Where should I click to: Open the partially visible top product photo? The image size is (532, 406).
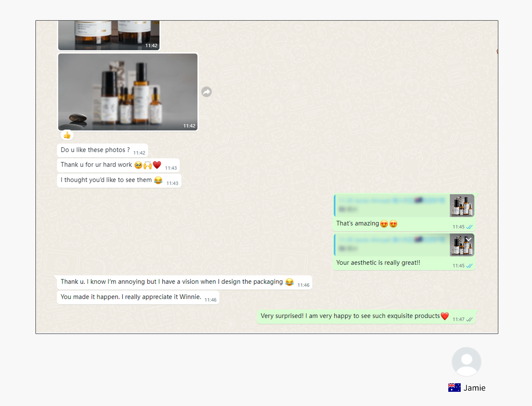tap(109, 35)
